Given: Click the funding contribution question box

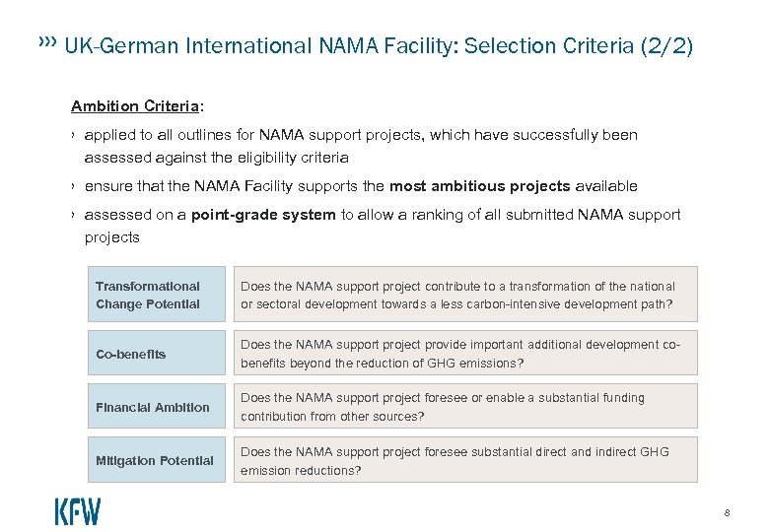Looking at the screenshot, I should click(467, 407).
